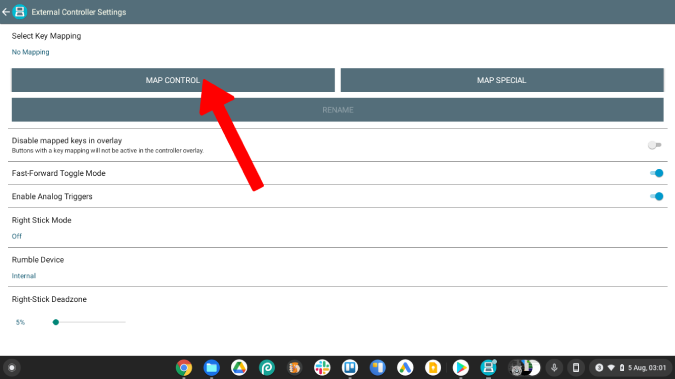Open Select Key Mapping chooser
The height and width of the screenshot is (379, 675).
pos(338,43)
